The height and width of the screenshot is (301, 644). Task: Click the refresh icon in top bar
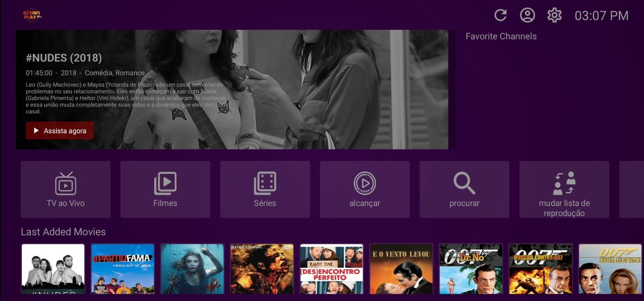point(500,15)
